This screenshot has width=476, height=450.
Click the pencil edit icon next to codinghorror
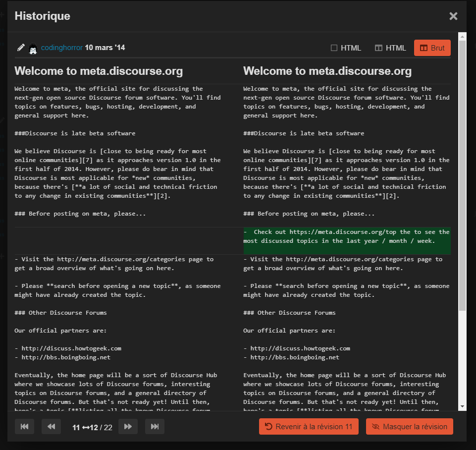point(21,48)
